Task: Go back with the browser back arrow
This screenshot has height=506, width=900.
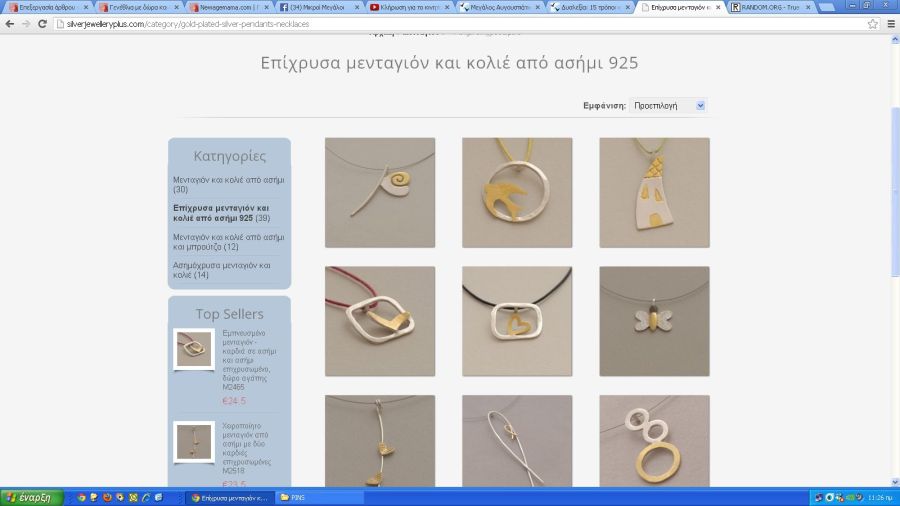Action: [10, 24]
